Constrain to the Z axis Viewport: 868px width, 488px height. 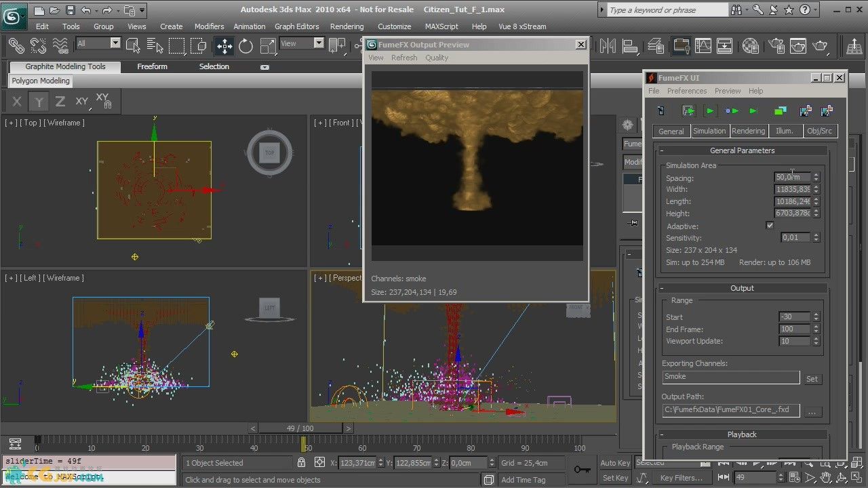(60, 102)
